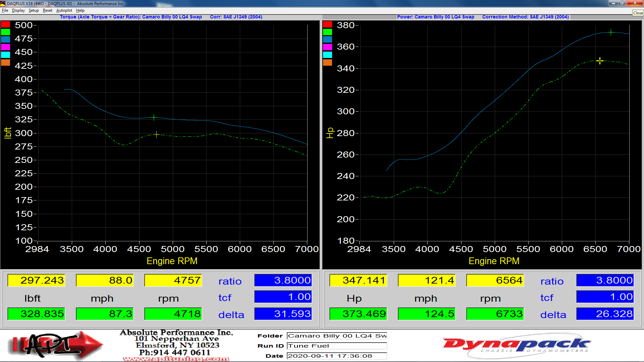Open the File menu
Viewport: 644px width, 362px height.
pyautogui.click(x=5, y=10)
